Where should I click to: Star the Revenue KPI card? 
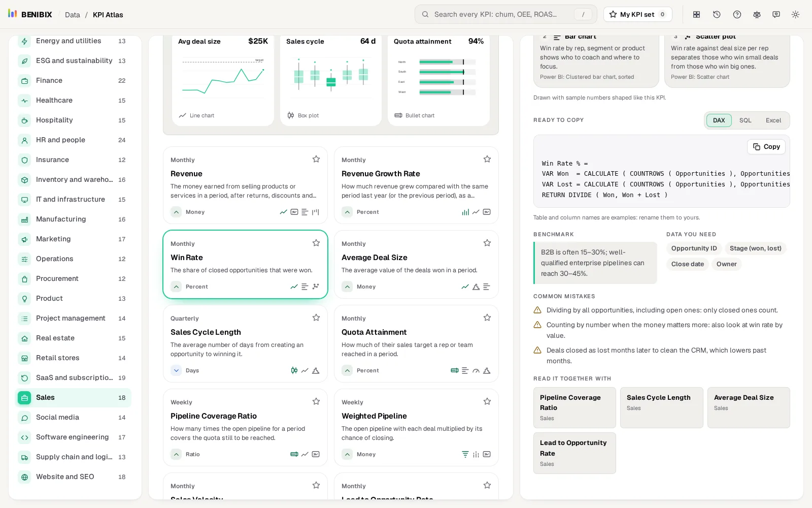click(316, 159)
